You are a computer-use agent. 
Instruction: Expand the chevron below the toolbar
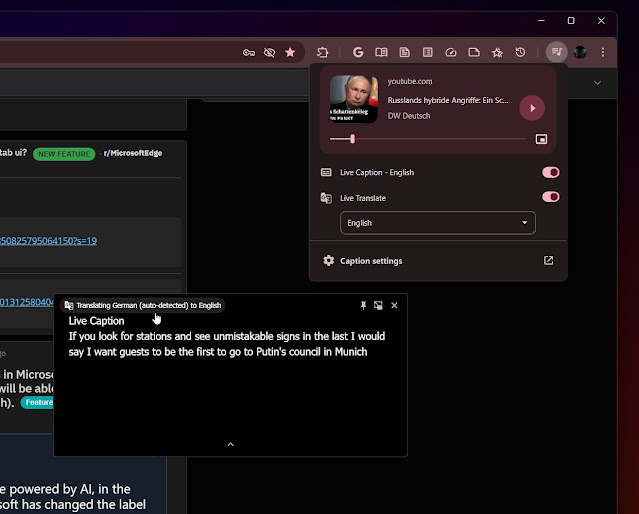coord(597,83)
